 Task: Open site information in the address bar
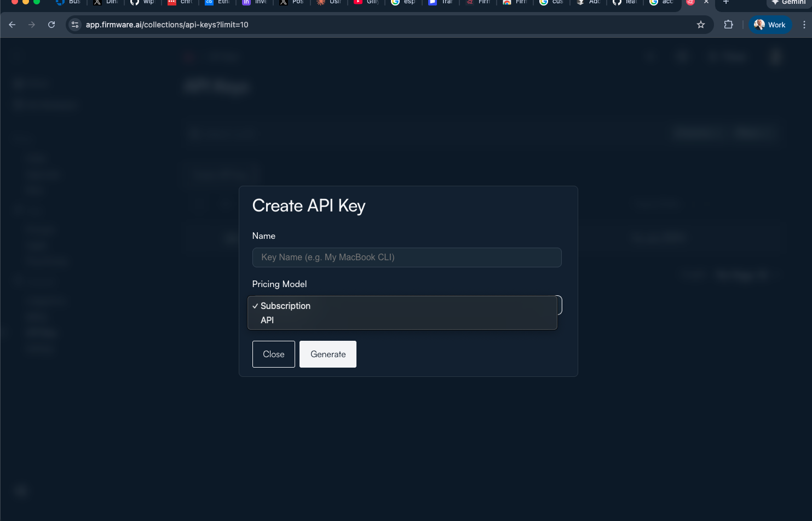74,25
